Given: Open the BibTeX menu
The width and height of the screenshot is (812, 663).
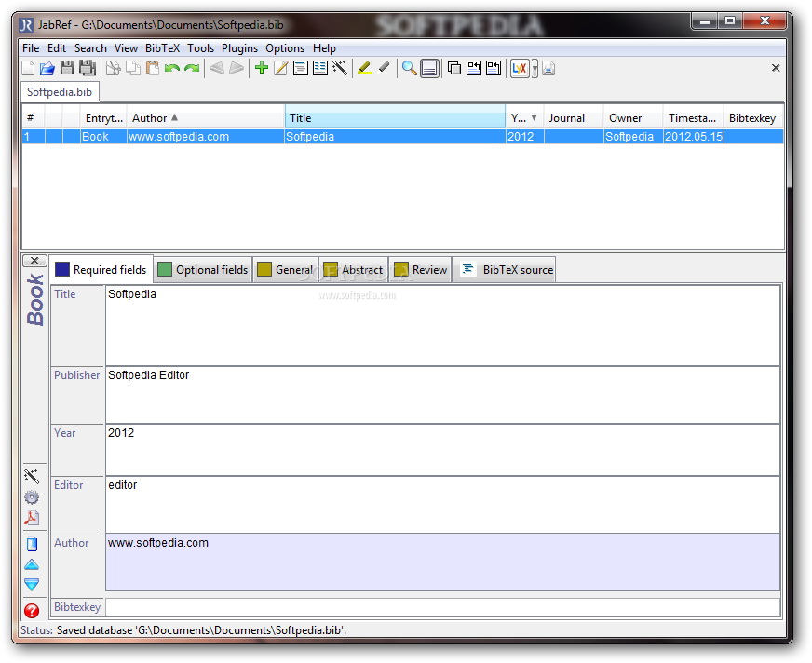Looking at the screenshot, I should [x=162, y=48].
